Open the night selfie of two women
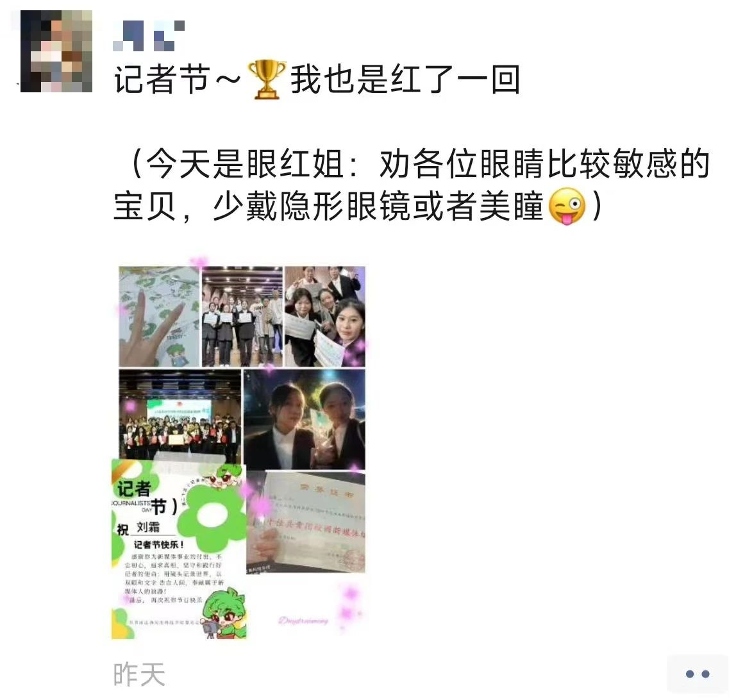The image size is (745, 700). click(305, 420)
